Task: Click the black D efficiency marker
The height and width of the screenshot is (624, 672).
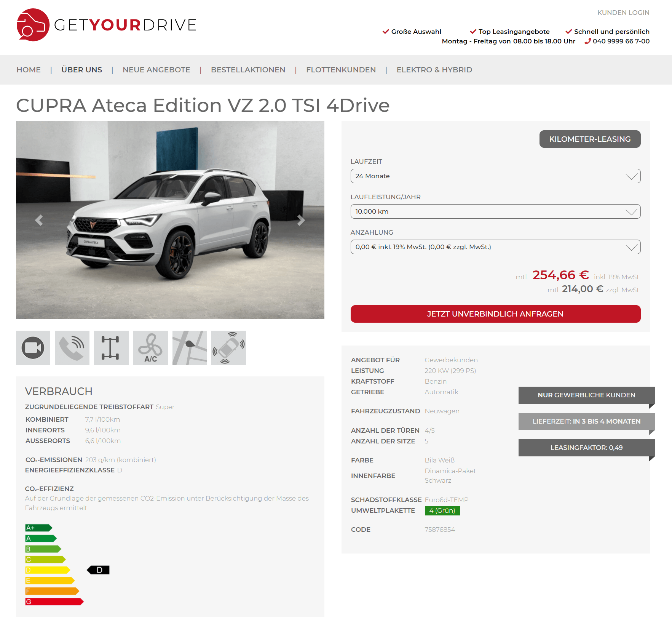Action: tap(98, 570)
